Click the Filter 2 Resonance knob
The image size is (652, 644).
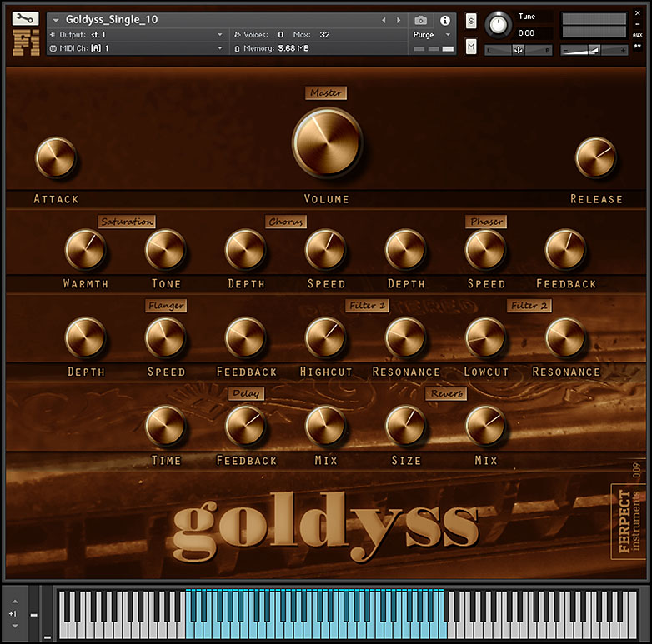point(565,337)
